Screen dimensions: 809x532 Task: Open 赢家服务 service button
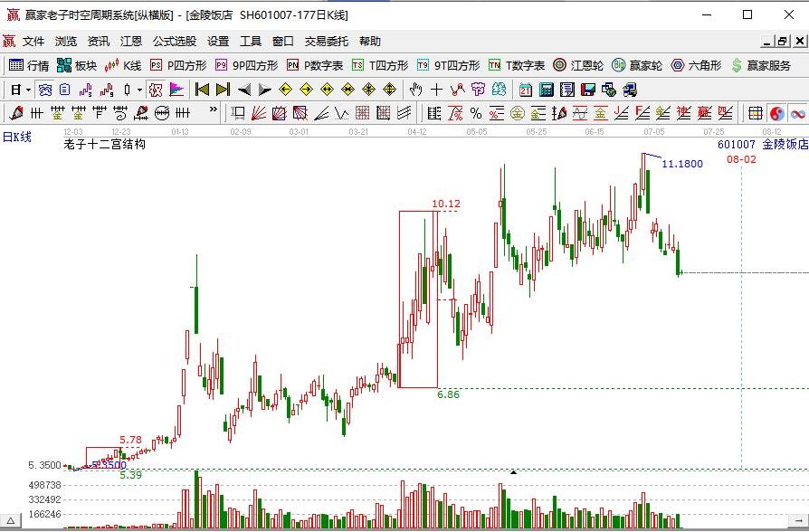tap(761, 65)
